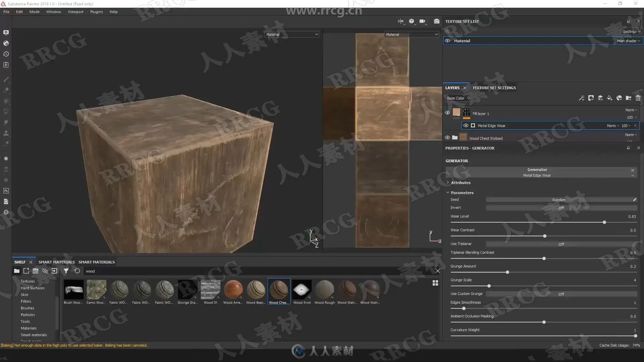Toggle the Invert parameter Off button
The height and width of the screenshot is (362, 644).
point(561,208)
